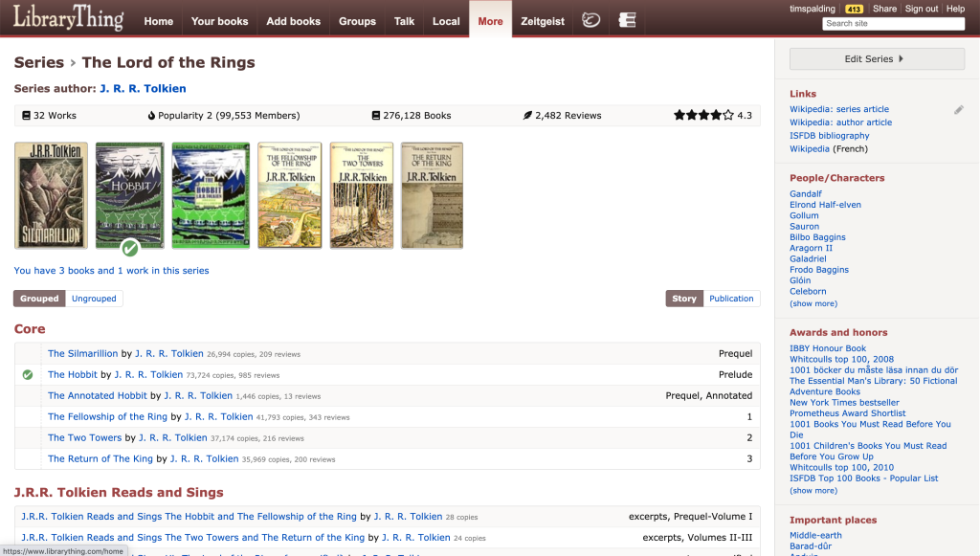Click the LibraryThing logo
Viewport: 980px width, 556px height.
point(69,17)
